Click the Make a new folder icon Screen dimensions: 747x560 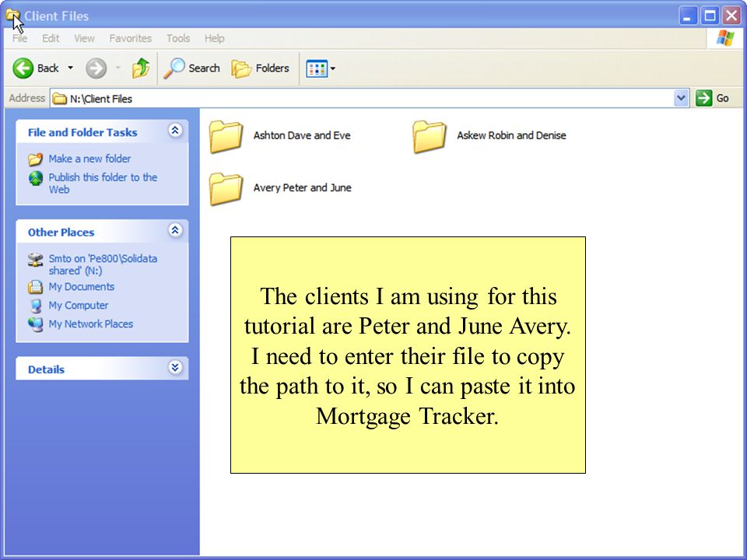[35, 159]
